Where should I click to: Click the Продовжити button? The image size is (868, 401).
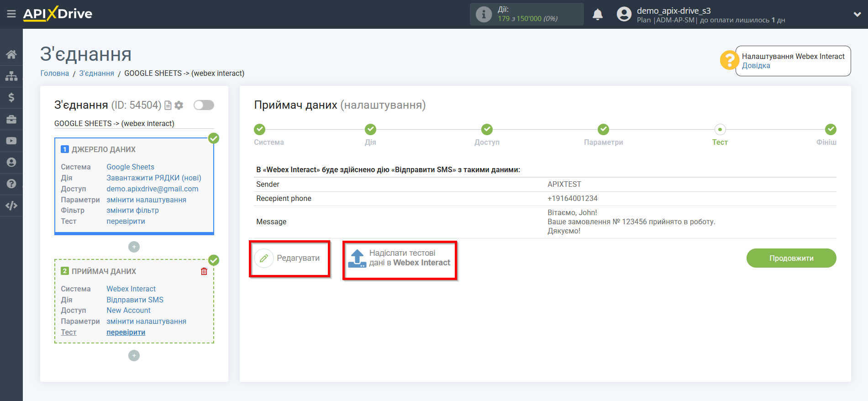[791, 259]
